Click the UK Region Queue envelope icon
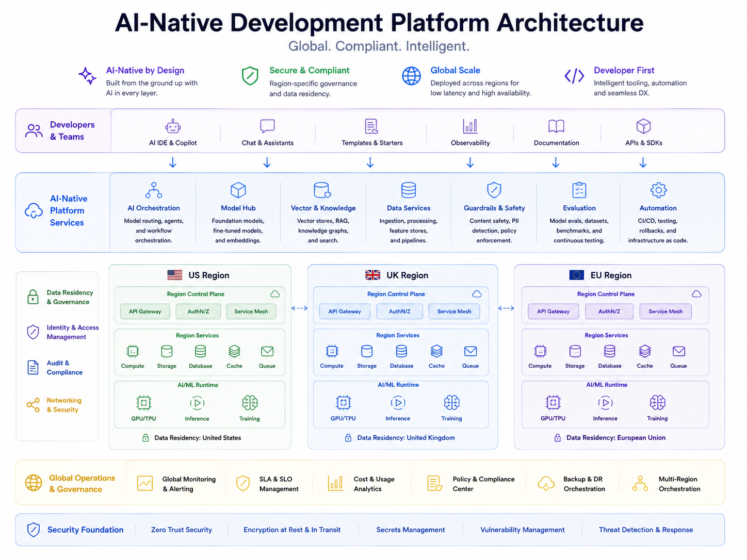Viewport: 747px width, 560px height. [x=470, y=352]
